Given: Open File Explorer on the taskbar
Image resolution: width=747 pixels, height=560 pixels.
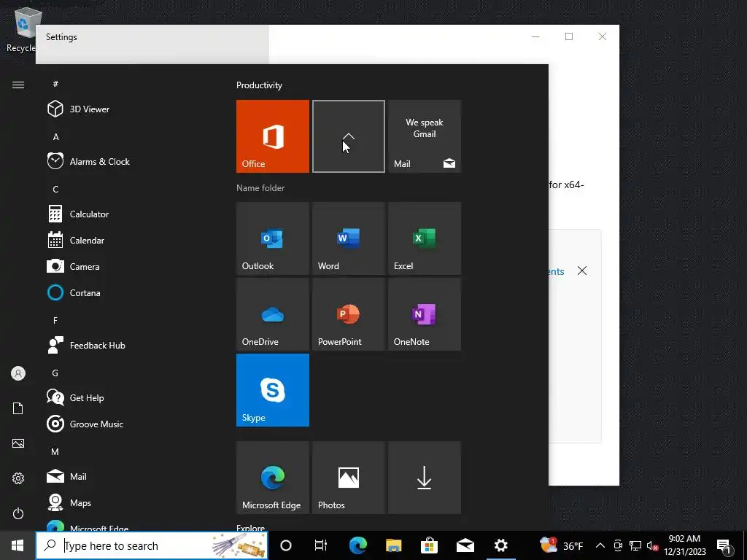Looking at the screenshot, I should (x=393, y=545).
